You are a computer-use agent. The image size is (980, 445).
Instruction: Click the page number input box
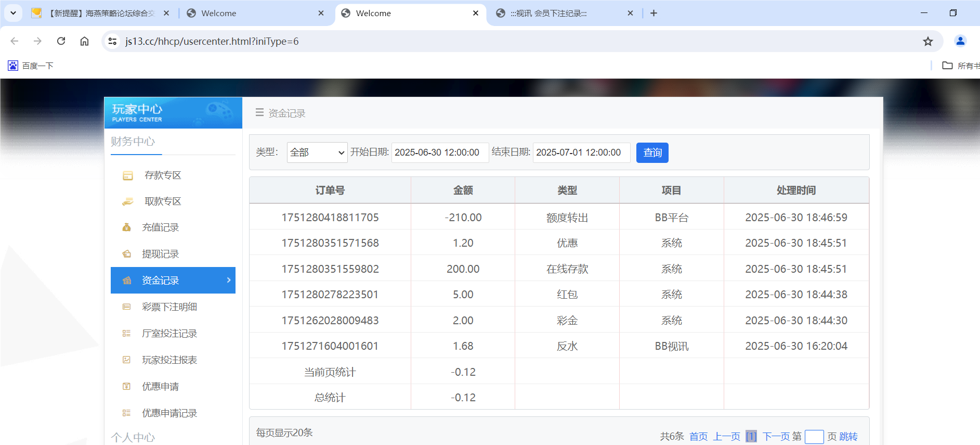tap(814, 436)
